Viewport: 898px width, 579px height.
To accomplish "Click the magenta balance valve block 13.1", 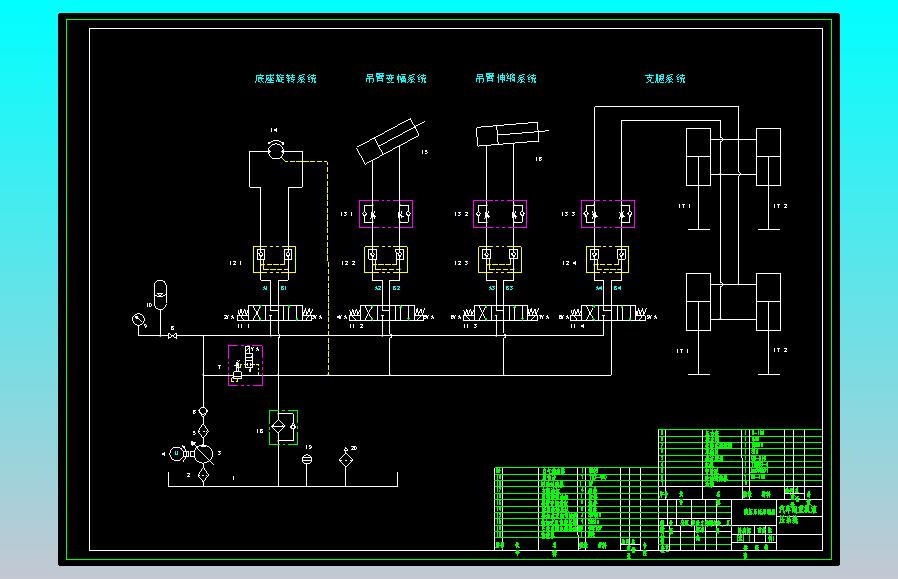I will click(x=386, y=214).
